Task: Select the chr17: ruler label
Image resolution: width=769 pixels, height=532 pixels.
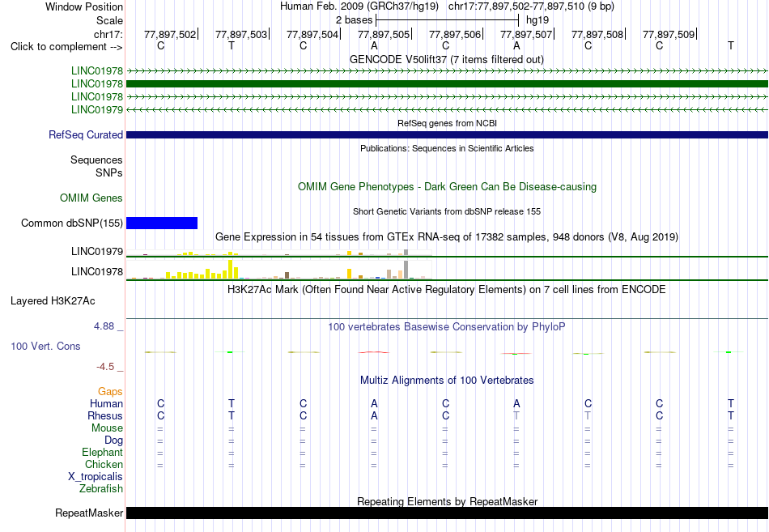Action: [x=108, y=34]
